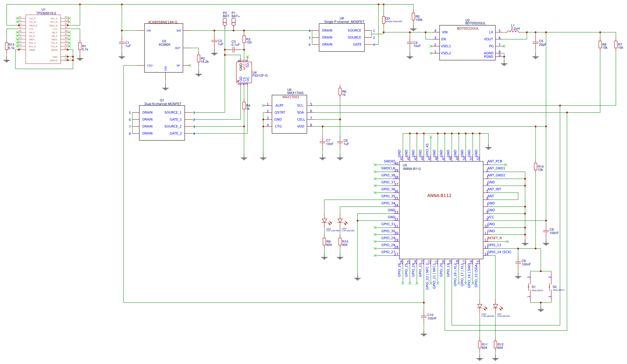Viewport: 627px width, 364px height.
Task: Select the TP2305018-2 connector U1
Action: (43, 38)
